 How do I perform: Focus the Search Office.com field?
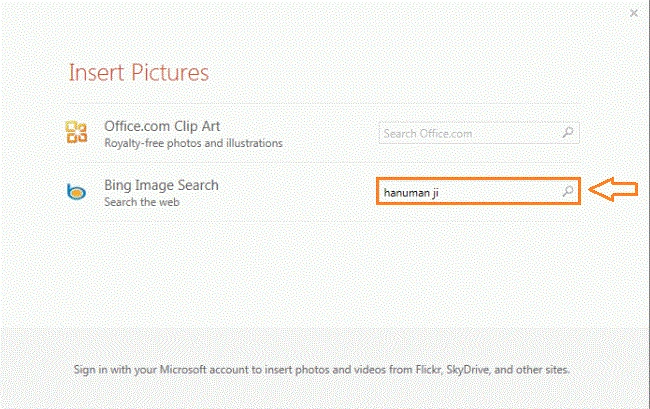coord(479,133)
